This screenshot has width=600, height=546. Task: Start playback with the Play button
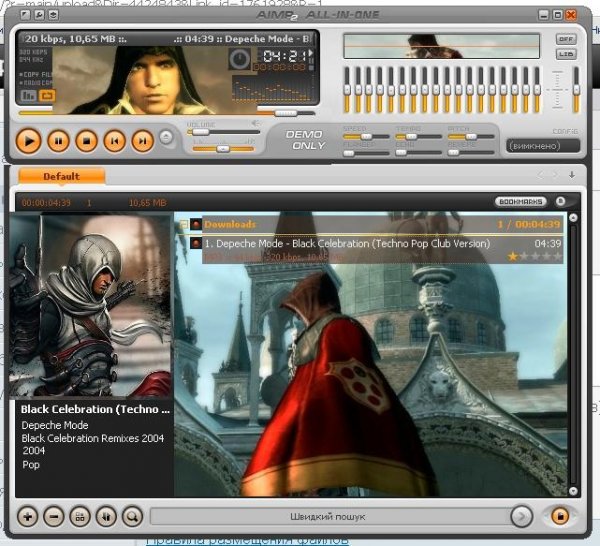[x=28, y=141]
